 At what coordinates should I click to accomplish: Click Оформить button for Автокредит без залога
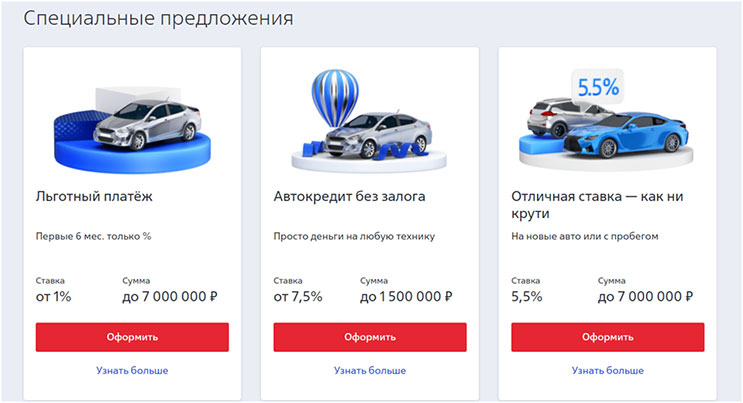370,337
